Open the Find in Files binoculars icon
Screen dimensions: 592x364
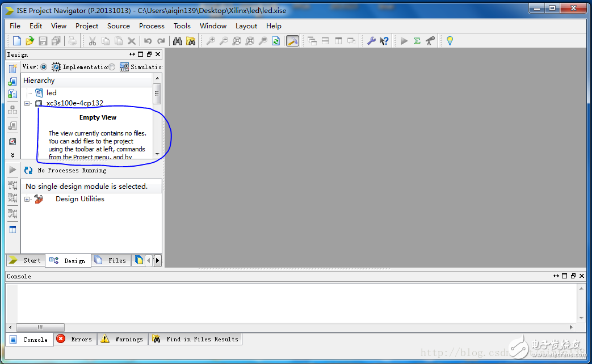(192, 40)
